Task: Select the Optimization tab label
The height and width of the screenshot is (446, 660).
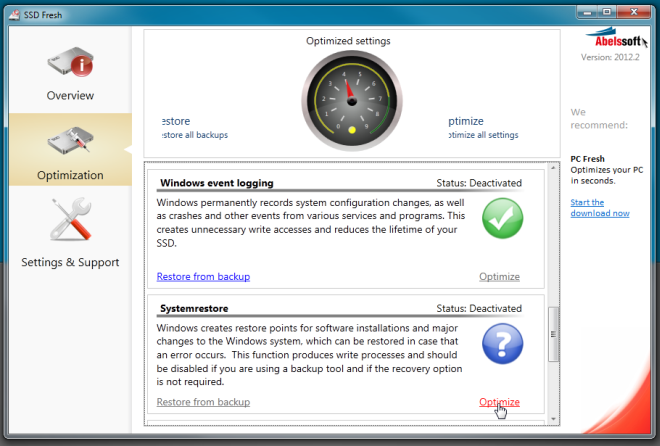Action: [x=70, y=175]
